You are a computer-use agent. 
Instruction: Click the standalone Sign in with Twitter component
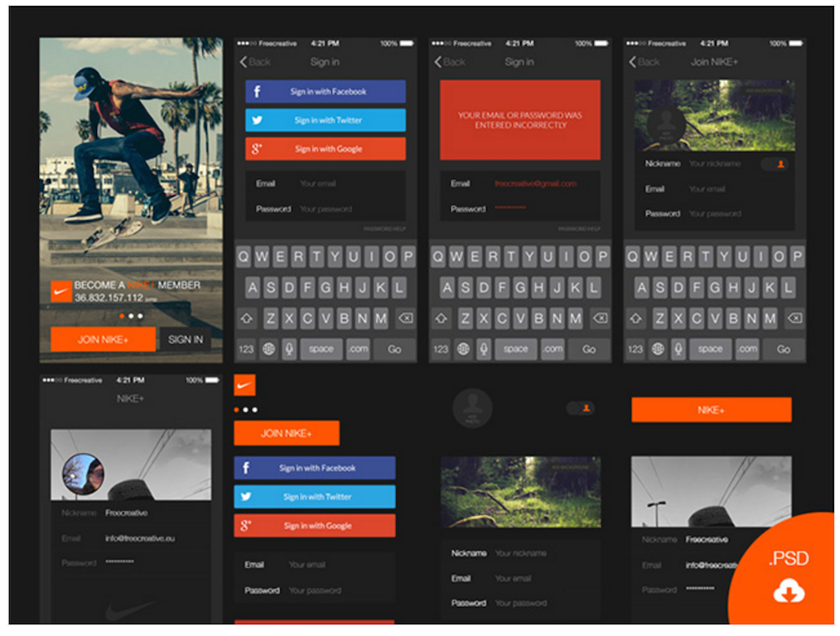[315, 497]
